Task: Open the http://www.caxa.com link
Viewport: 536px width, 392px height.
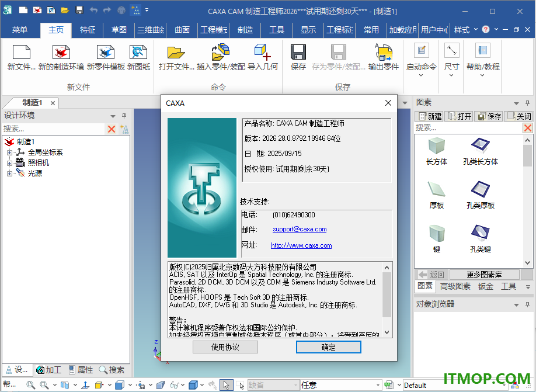Action: 301,245
